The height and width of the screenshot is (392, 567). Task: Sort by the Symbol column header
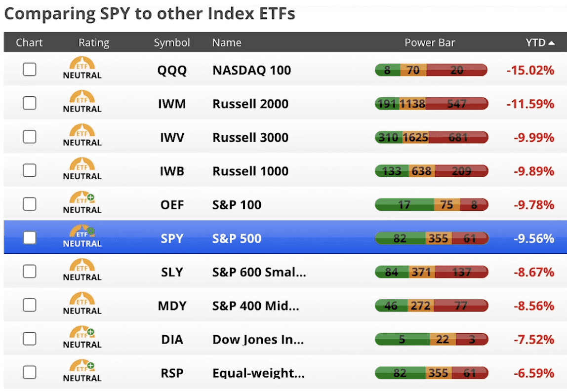(x=172, y=42)
